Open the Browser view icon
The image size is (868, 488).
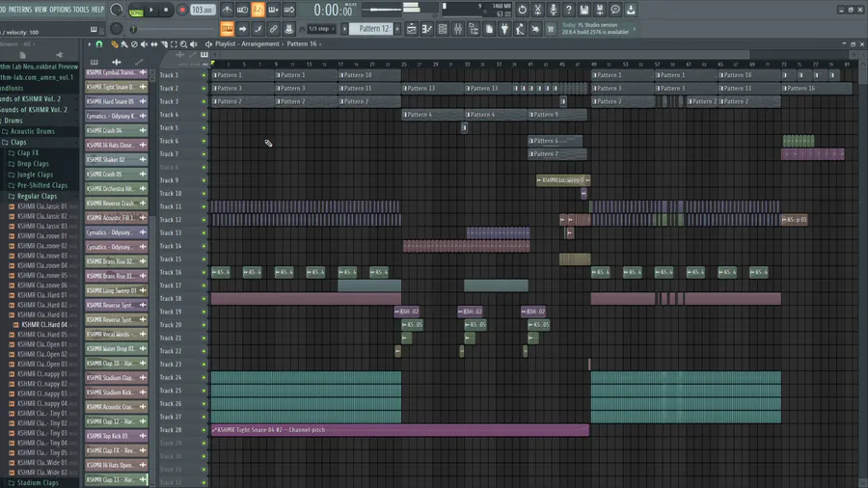[x=474, y=29]
